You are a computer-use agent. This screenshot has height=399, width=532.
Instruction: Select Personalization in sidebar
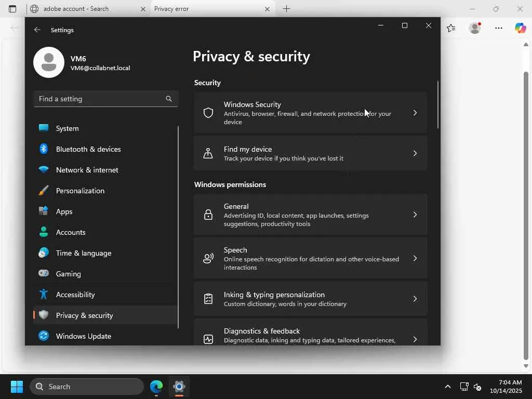[x=105, y=191]
